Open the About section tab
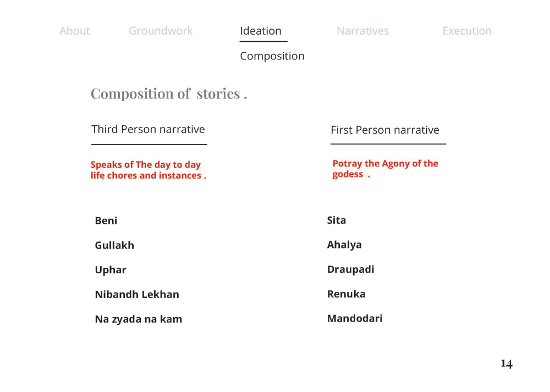Image resolution: width=550 pixels, height=392 pixels. click(74, 31)
